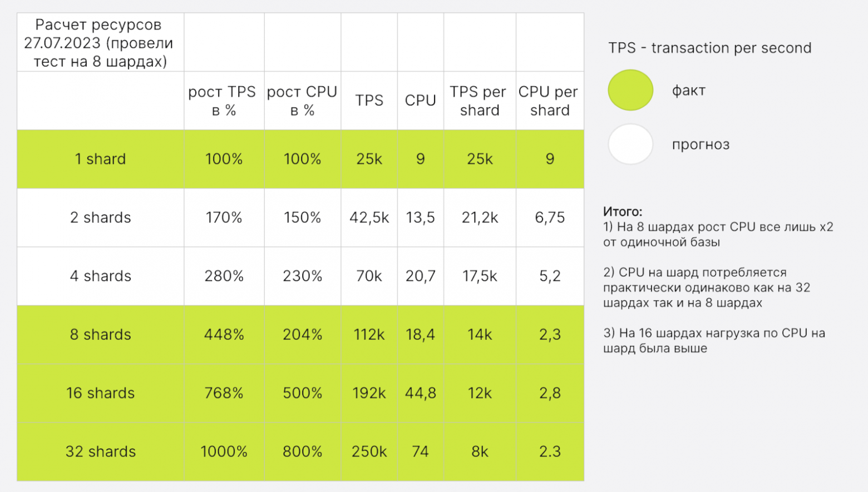Select the "2 shards" row label
868x492 pixels.
point(100,217)
